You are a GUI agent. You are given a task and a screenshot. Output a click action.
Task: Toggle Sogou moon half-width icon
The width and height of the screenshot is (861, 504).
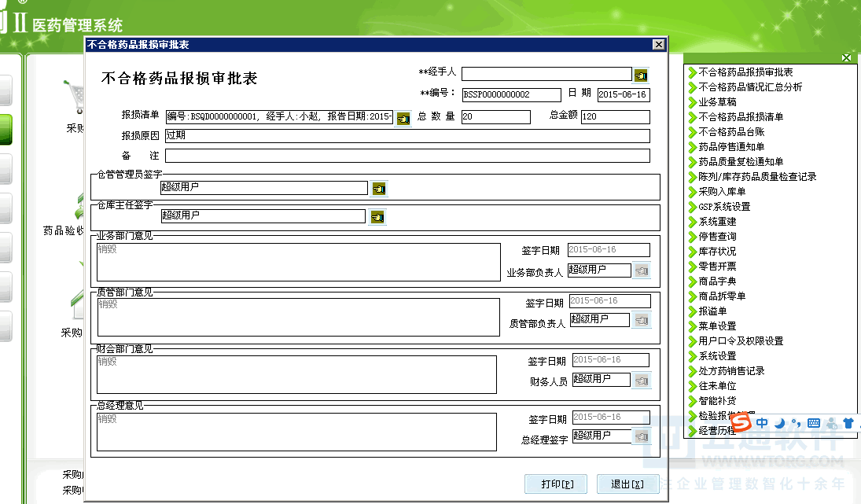point(780,423)
